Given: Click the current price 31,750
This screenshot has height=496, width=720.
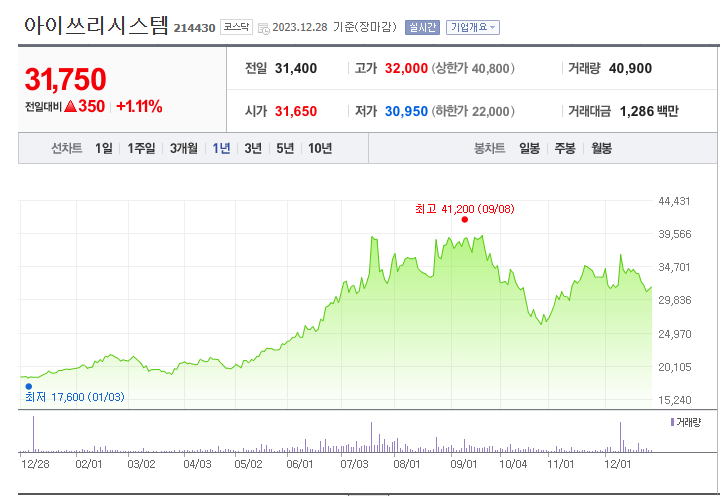Looking at the screenshot, I should 66,79.
